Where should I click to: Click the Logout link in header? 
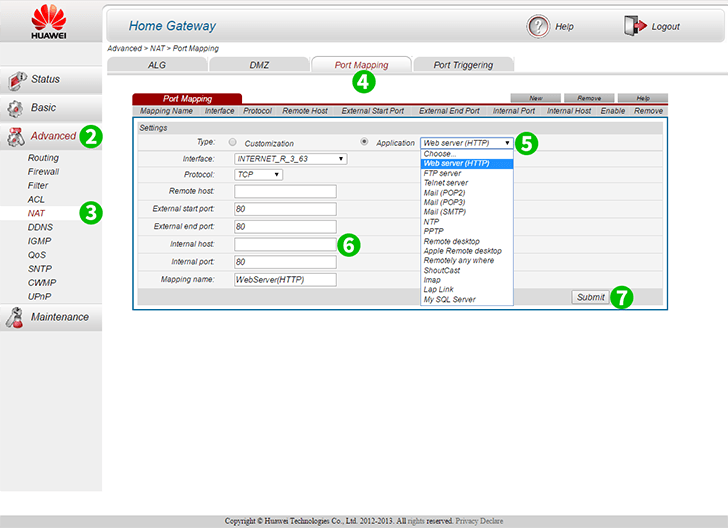[x=665, y=27]
